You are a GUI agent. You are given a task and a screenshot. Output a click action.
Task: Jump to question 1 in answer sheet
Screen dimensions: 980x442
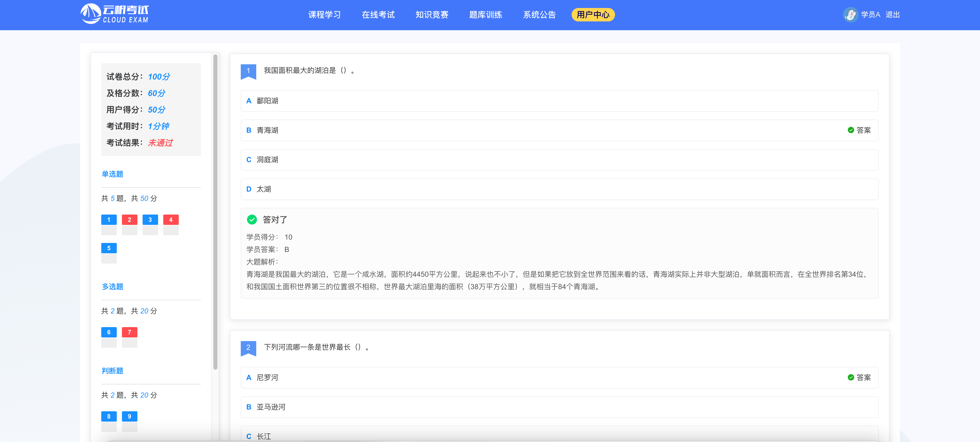click(109, 219)
